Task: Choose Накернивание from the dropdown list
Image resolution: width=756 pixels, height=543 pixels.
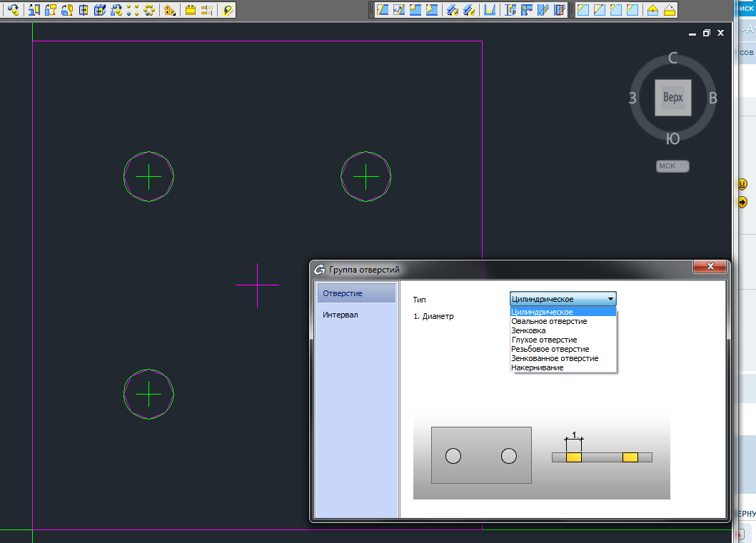Action: (x=537, y=367)
